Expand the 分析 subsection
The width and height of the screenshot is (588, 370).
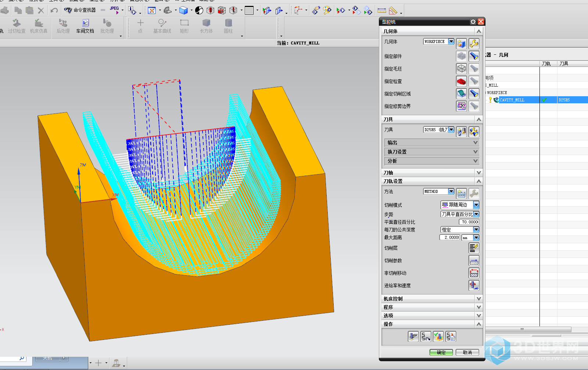431,161
